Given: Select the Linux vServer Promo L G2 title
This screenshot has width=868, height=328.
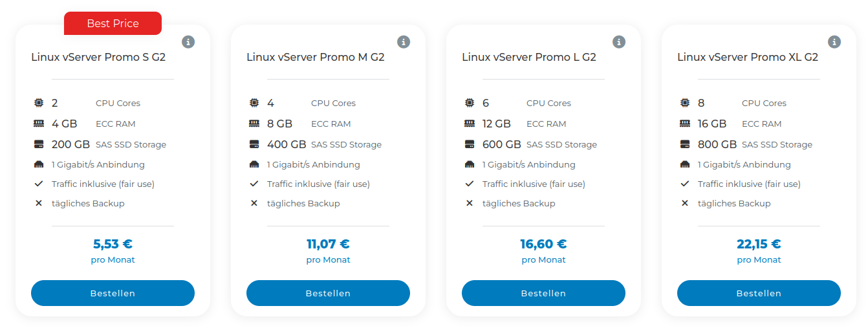Looking at the screenshot, I should point(529,57).
